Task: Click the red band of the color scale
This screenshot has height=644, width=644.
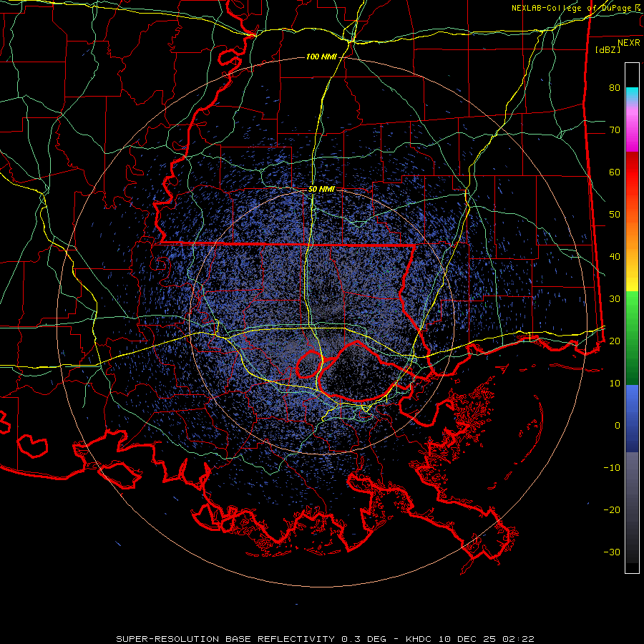Action: pyautogui.click(x=632, y=172)
